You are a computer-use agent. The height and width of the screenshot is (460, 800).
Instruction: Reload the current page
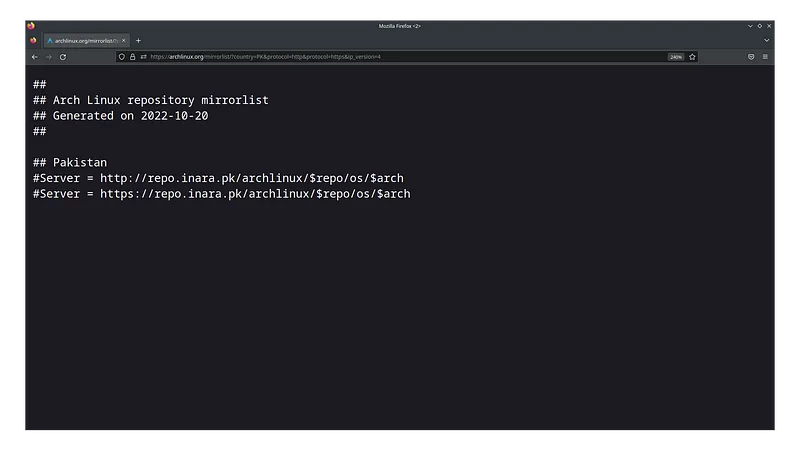coord(62,57)
